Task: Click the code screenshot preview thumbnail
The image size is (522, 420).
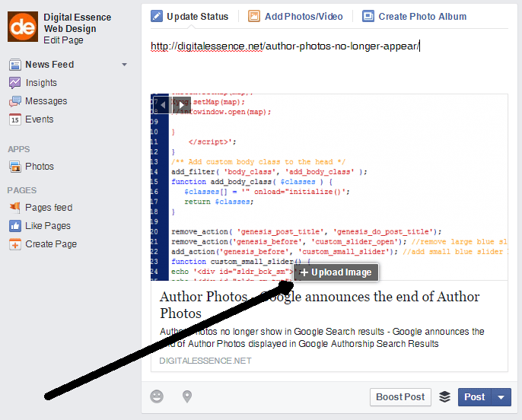Action: pyautogui.click(x=329, y=187)
